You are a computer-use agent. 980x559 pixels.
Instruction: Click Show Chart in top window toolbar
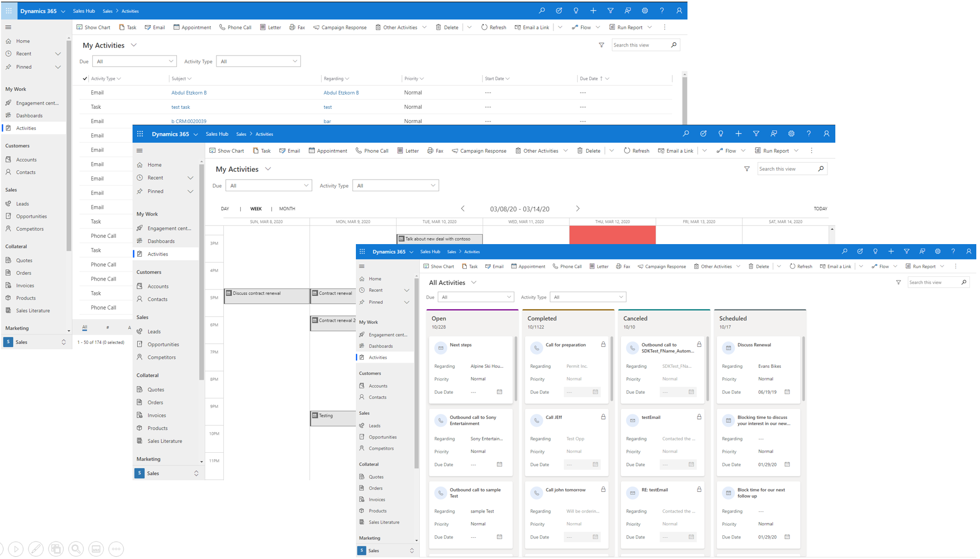point(93,27)
